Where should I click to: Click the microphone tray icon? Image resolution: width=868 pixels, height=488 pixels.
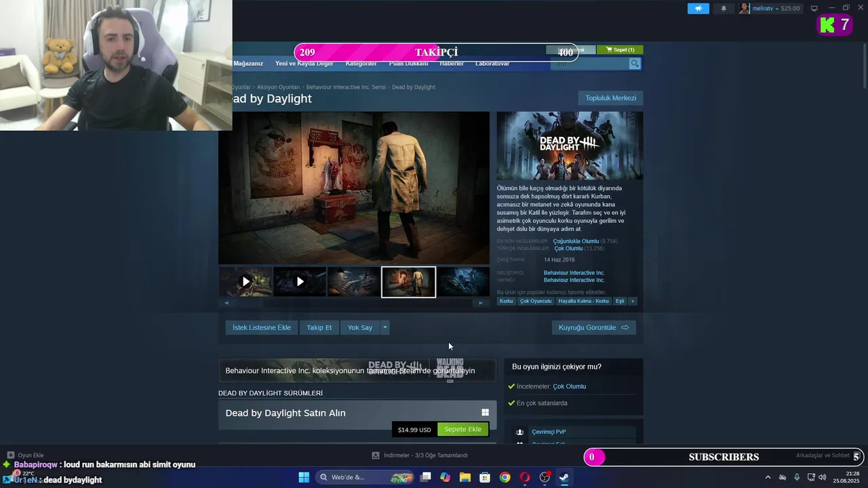pos(797,477)
